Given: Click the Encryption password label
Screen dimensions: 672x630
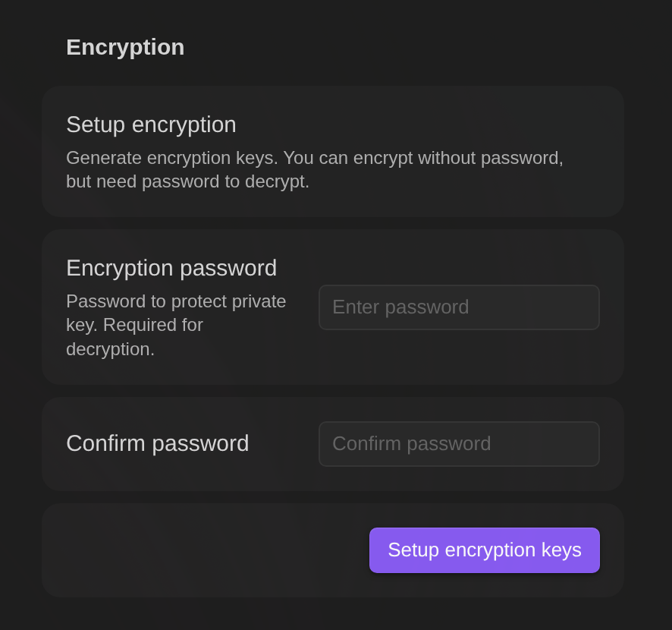Looking at the screenshot, I should [x=171, y=268].
